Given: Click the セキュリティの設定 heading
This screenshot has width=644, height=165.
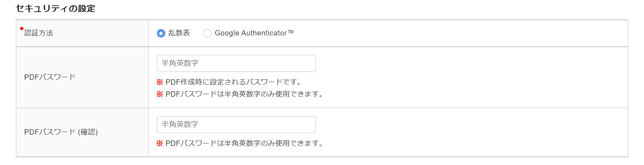Looking at the screenshot, I should pos(55,8).
